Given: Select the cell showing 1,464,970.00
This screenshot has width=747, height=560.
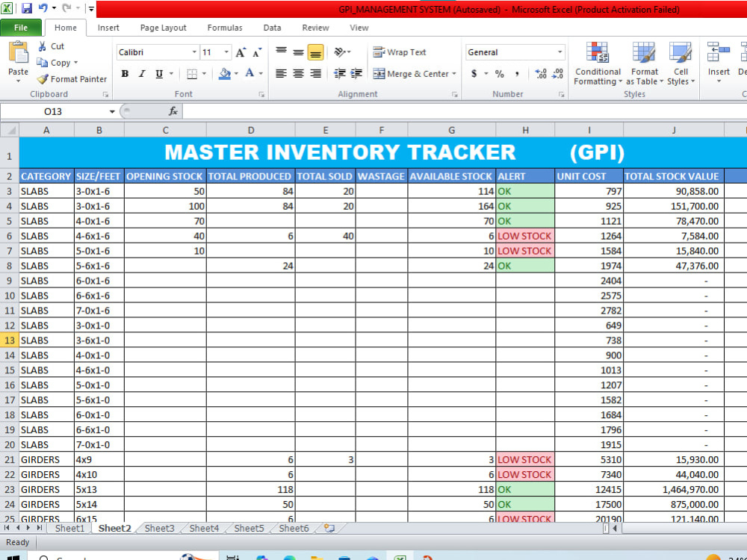Looking at the screenshot, I should tap(674, 489).
